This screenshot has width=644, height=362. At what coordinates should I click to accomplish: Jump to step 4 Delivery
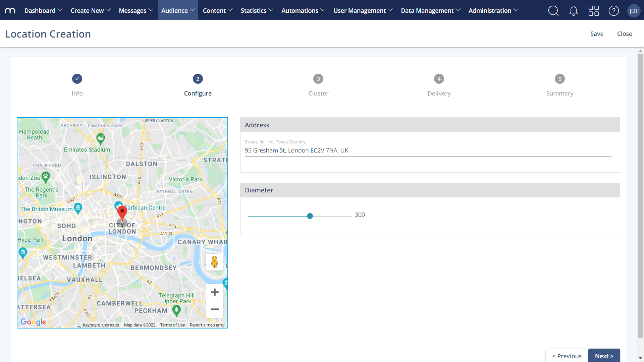coord(439,79)
